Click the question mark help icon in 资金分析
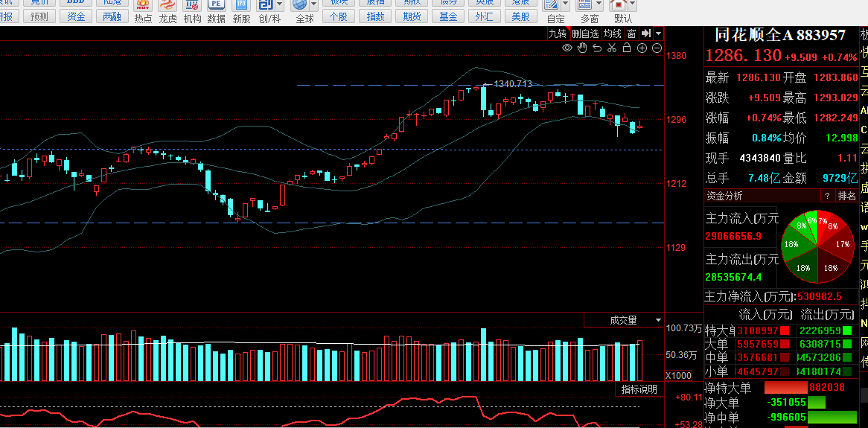The width and height of the screenshot is (868, 428). click(x=828, y=196)
